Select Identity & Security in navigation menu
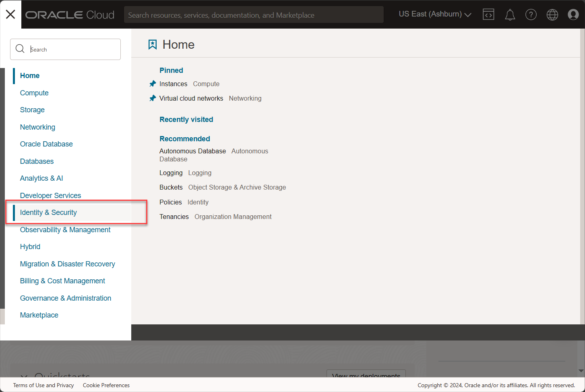The height and width of the screenshot is (392, 585). (48, 213)
